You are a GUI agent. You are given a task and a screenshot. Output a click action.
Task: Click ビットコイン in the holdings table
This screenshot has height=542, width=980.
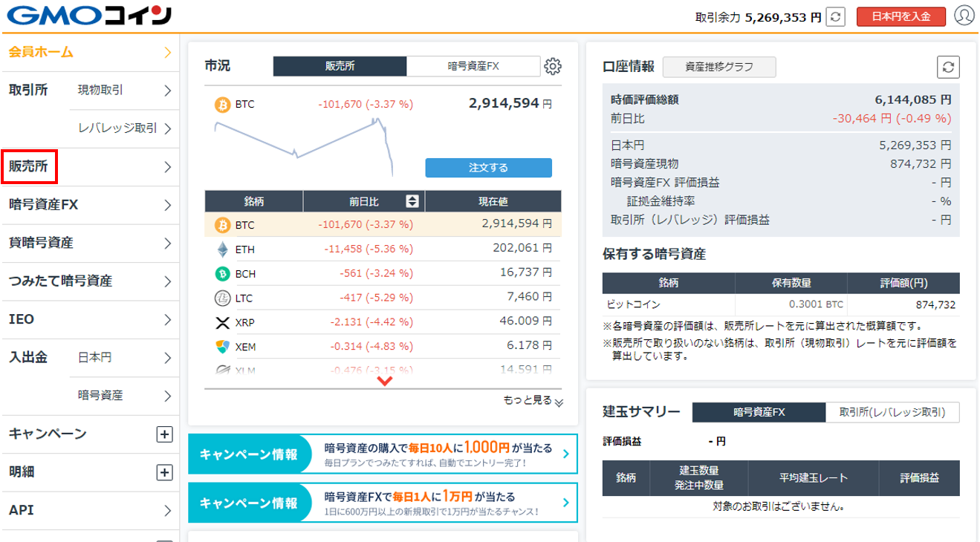click(633, 304)
